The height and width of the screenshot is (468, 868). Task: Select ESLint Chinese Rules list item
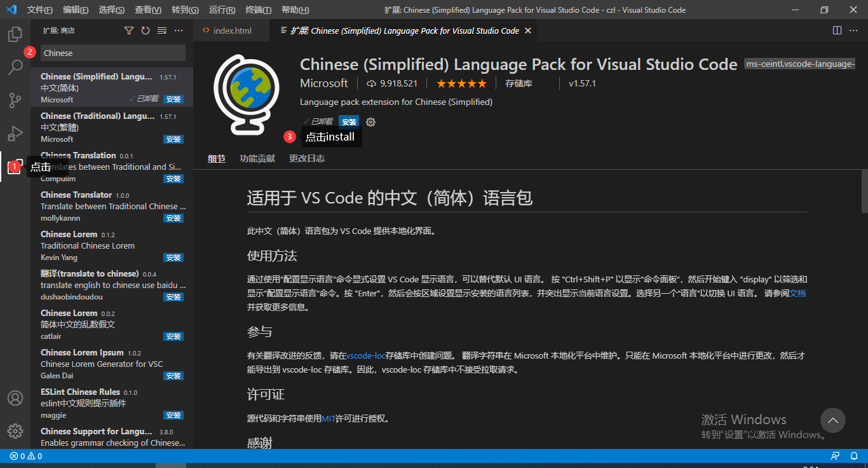[x=112, y=403]
